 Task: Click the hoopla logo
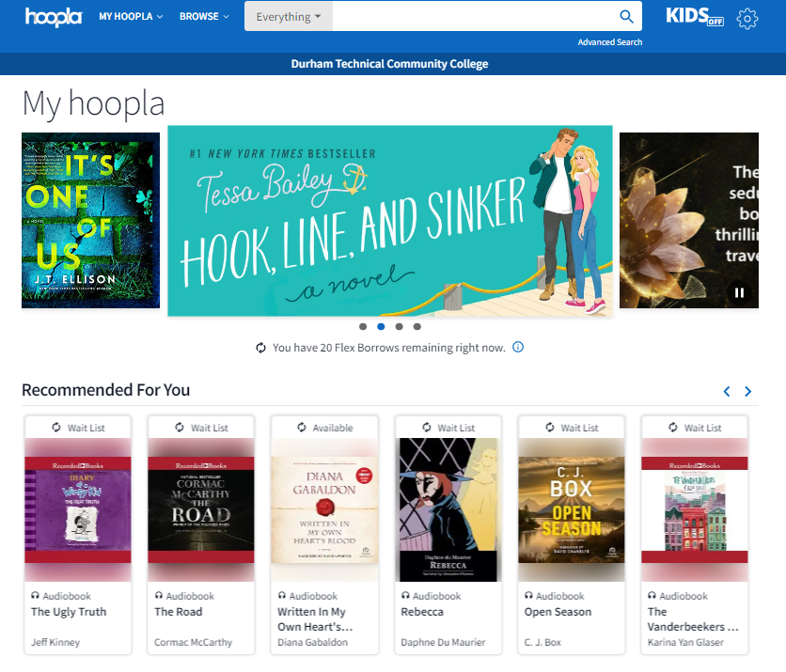coord(54,17)
